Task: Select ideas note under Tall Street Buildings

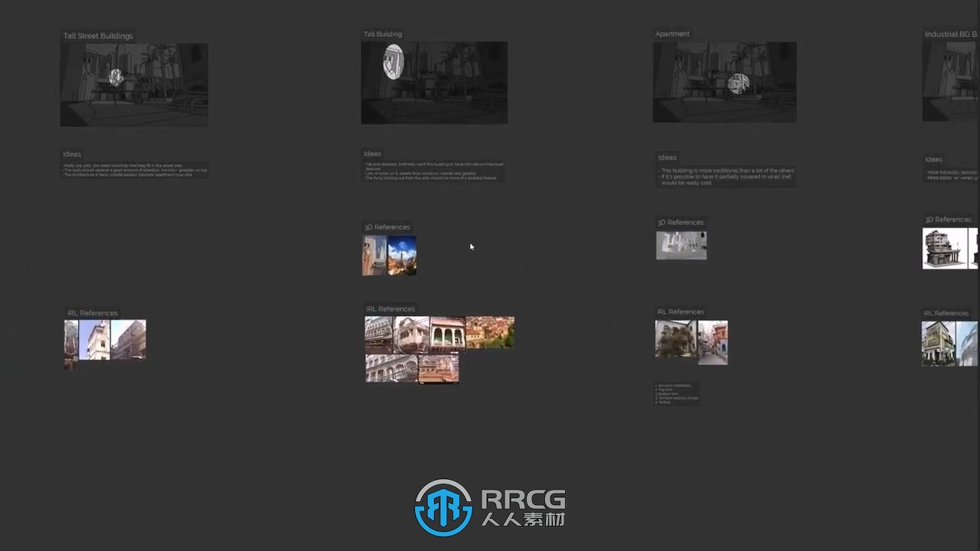Action: [134, 170]
